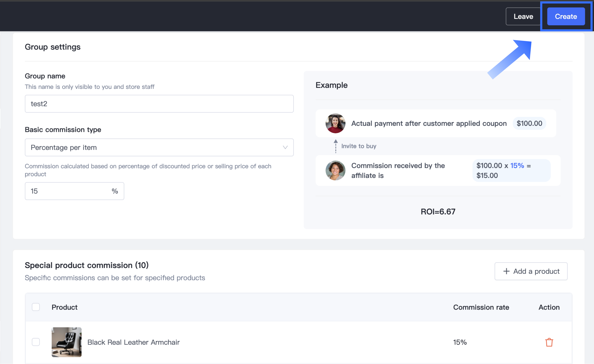Image resolution: width=594 pixels, height=364 pixels.
Task: Click the Commission rate column header
Action: [x=481, y=307]
